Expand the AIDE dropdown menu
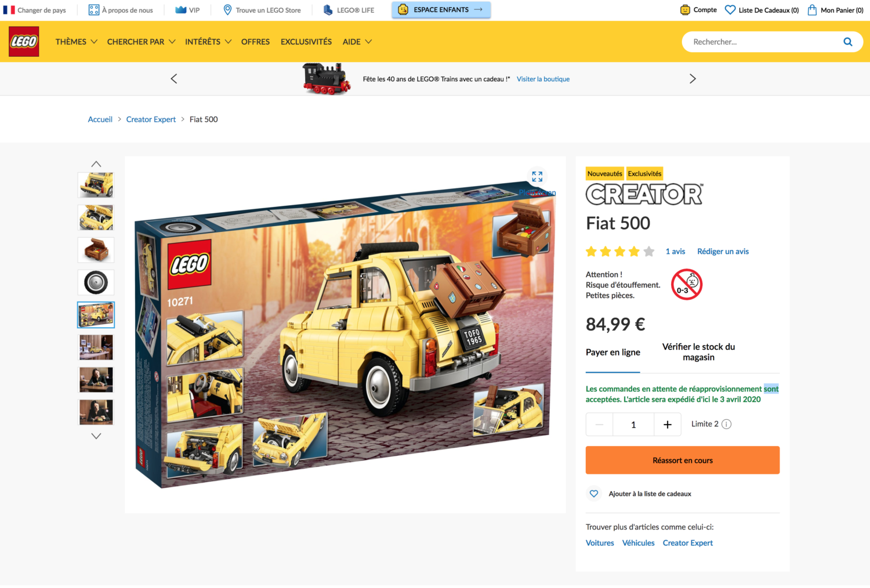 pyautogui.click(x=357, y=42)
